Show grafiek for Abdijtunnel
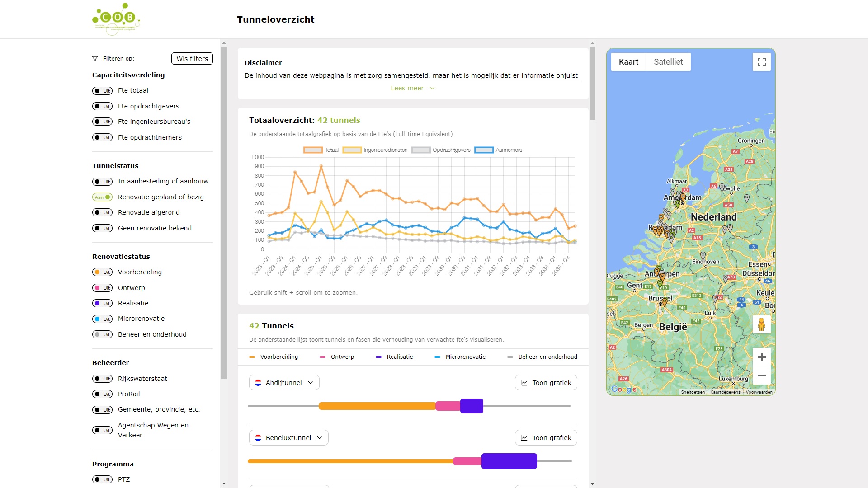The height and width of the screenshot is (488, 868). pyautogui.click(x=546, y=383)
